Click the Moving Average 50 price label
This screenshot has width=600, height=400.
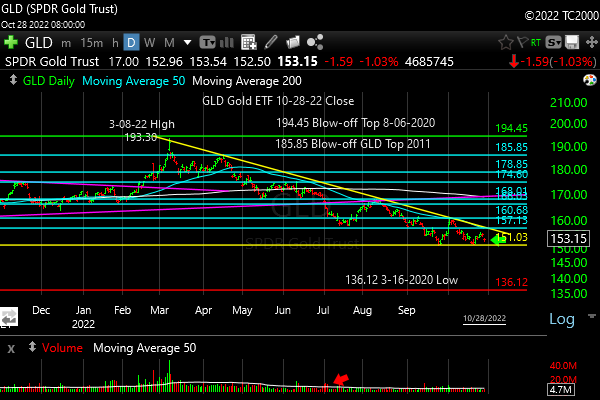point(133,81)
